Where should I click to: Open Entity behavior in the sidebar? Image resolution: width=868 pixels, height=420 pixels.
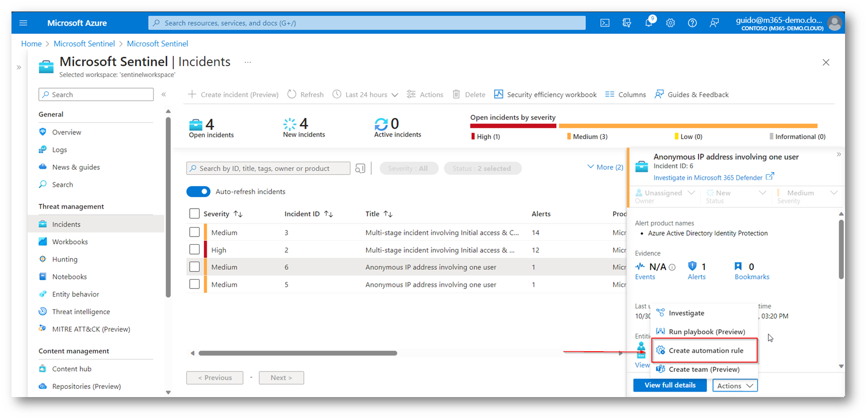tap(75, 294)
